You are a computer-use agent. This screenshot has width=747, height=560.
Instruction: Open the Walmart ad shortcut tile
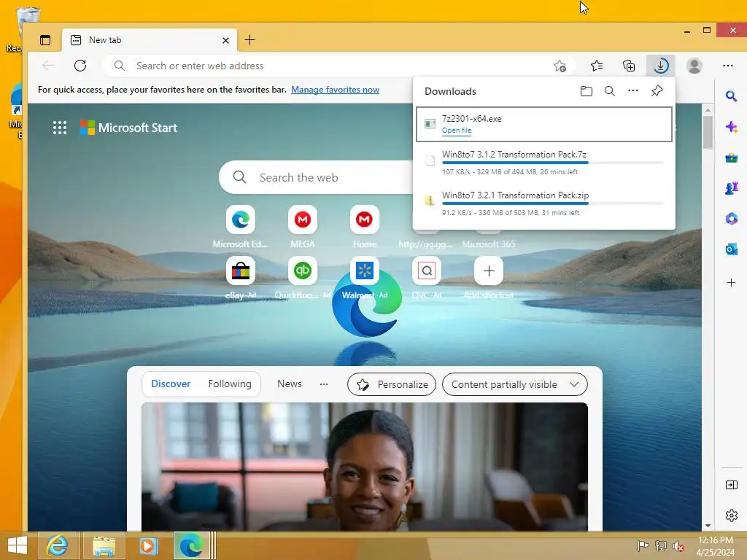coord(365,271)
